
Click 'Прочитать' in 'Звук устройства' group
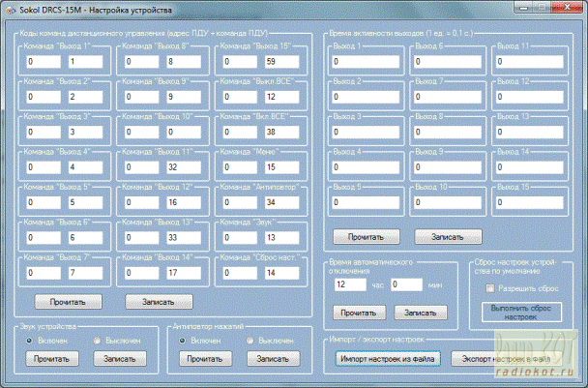tap(50, 358)
